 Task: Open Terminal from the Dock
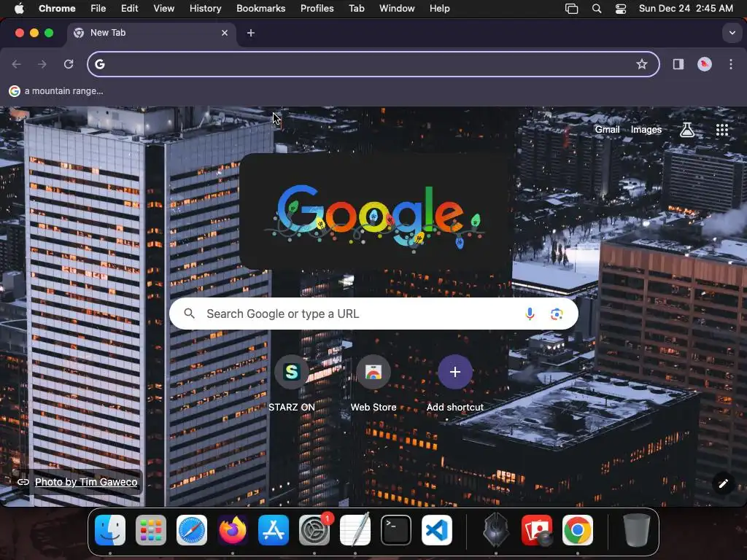[396, 530]
